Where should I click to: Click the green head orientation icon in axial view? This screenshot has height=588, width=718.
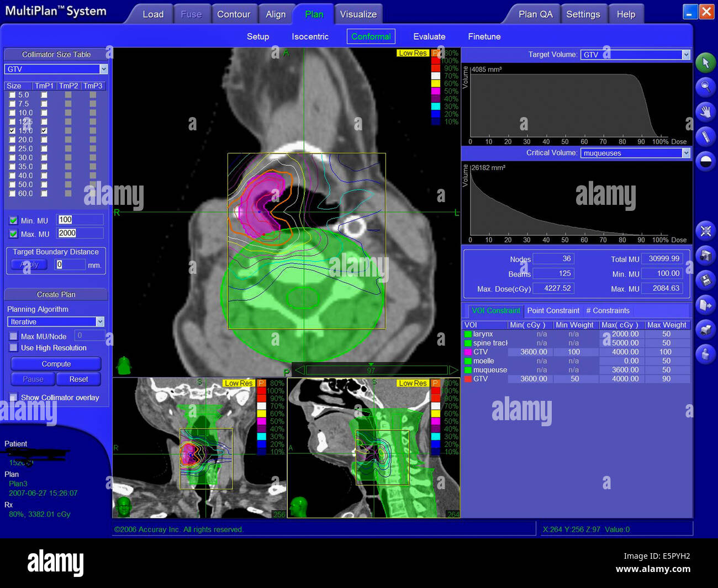coord(124,365)
